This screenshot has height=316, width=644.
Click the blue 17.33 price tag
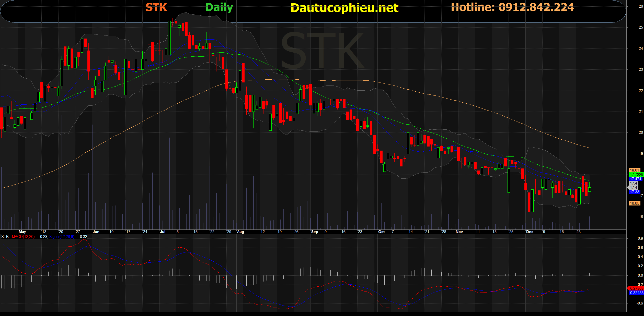click(x=634, y=192)
